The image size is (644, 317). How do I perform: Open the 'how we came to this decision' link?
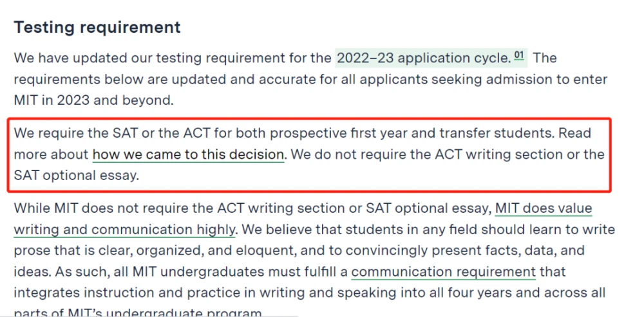pos(188,154)
